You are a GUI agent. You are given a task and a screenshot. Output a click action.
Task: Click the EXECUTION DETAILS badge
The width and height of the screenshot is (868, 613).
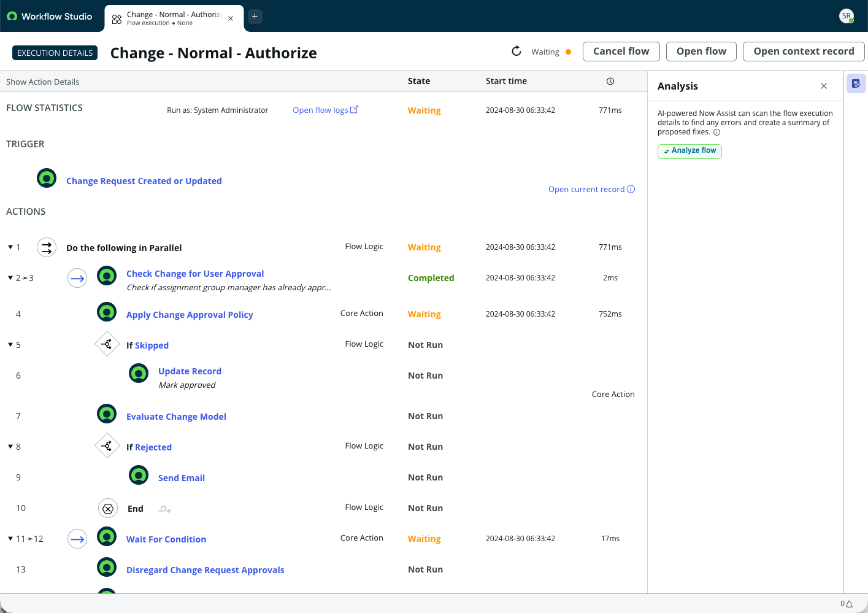coord(55,53)
